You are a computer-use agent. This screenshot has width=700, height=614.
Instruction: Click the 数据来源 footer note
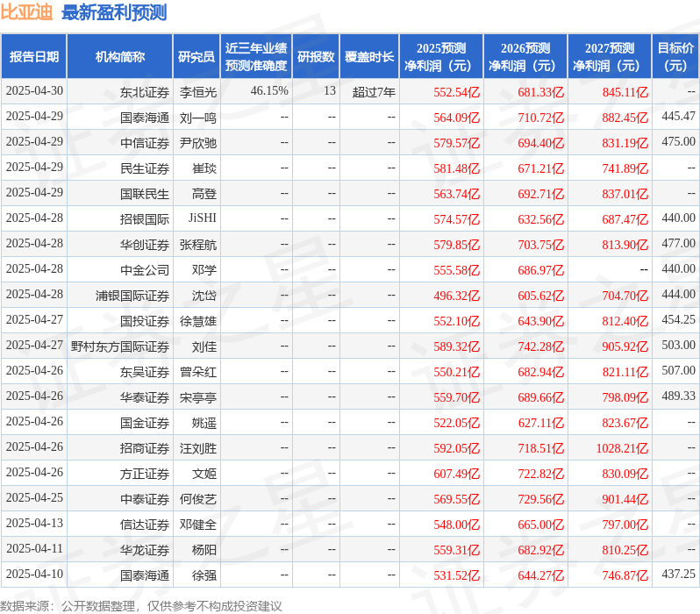coord(141,606)
